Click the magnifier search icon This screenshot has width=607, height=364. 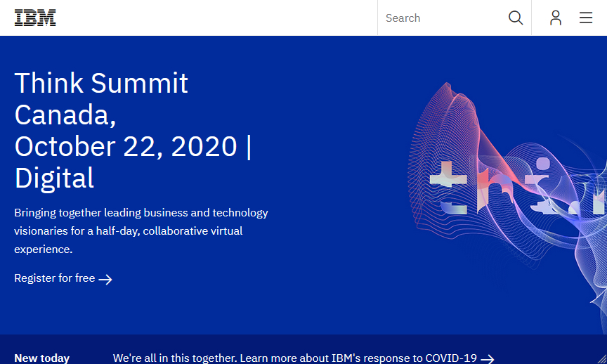point(515,18)
